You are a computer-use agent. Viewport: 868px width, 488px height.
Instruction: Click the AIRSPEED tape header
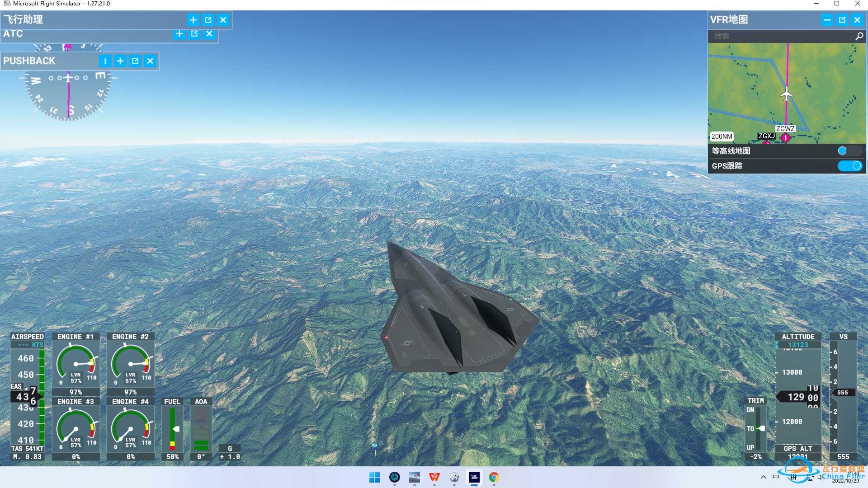point(28,337)
